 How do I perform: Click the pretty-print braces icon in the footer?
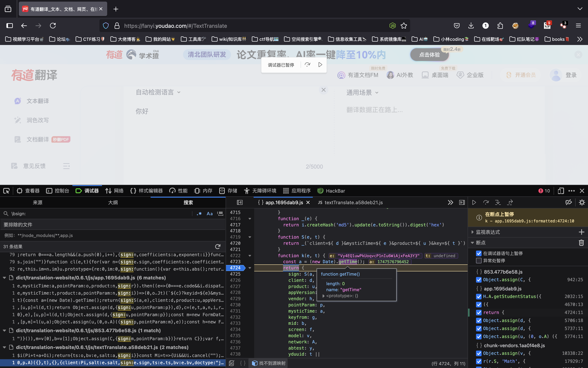point(243,363)
